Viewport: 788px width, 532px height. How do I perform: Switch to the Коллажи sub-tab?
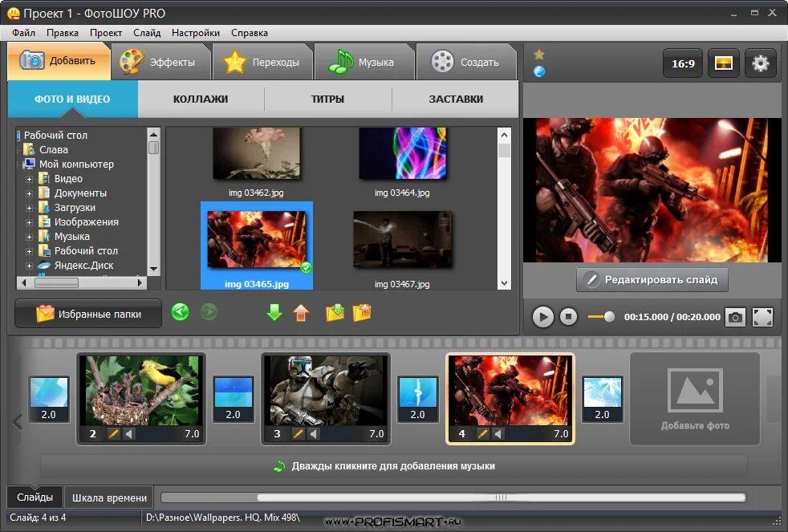(201, 99)
